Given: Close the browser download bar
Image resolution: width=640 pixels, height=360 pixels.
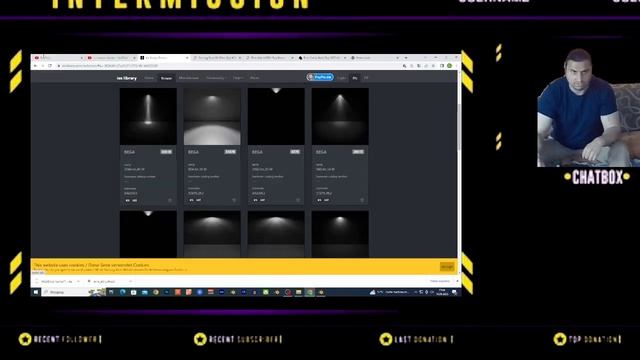Looking at the screenshot, I should (457, 281).
